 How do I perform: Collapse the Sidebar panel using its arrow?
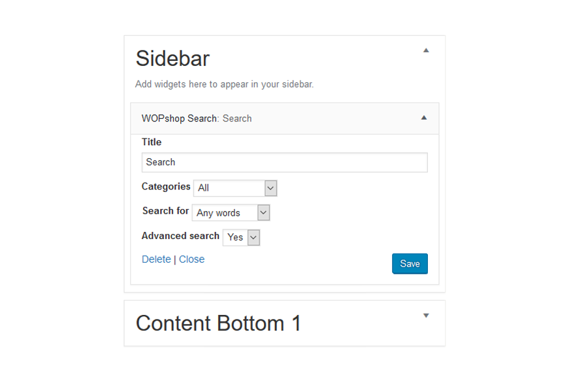[x=426, y=50]
